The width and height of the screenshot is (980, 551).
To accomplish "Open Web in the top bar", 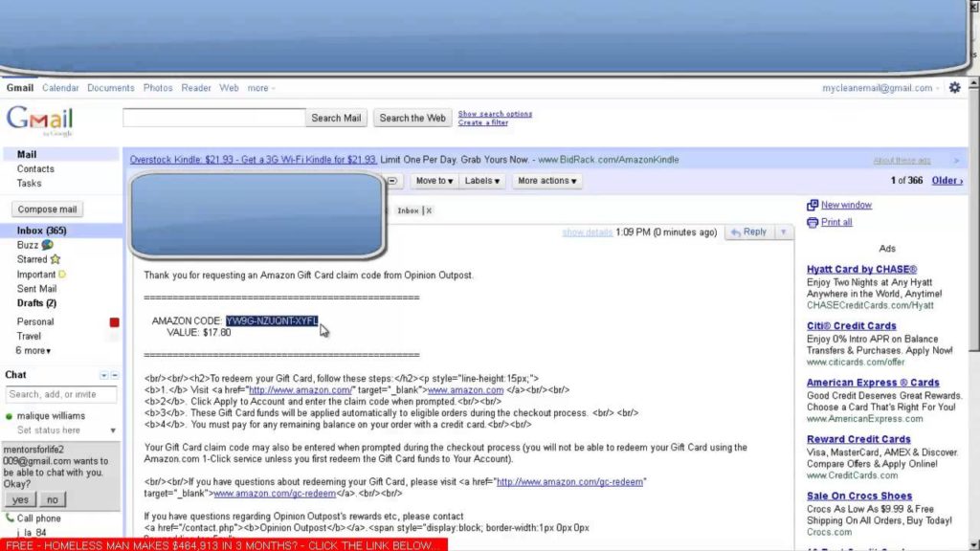I will pyautogui.click(x=229, y=88).
